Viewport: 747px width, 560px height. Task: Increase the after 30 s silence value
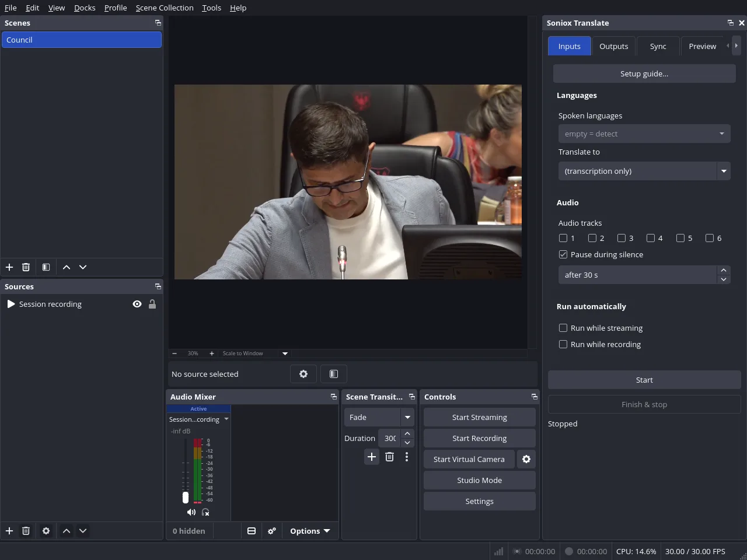[724, 270]
